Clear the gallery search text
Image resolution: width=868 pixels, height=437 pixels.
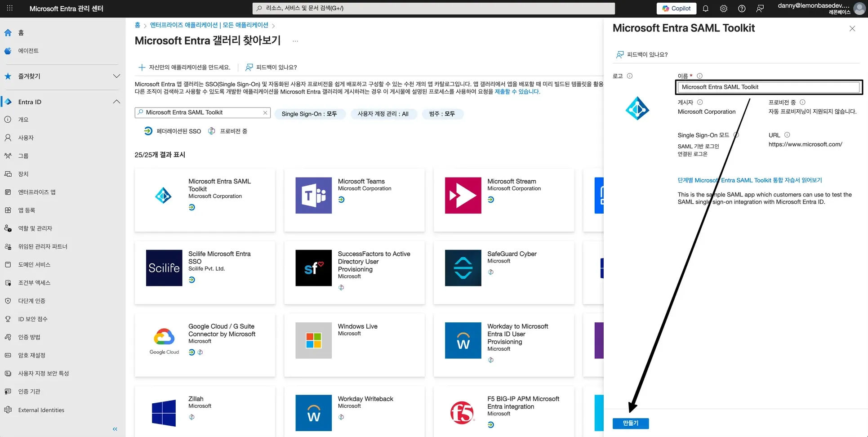tap(265, 113)
